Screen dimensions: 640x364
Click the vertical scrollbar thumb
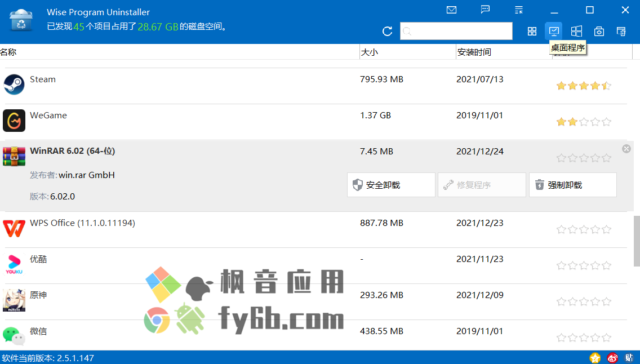tap(637, 241)
